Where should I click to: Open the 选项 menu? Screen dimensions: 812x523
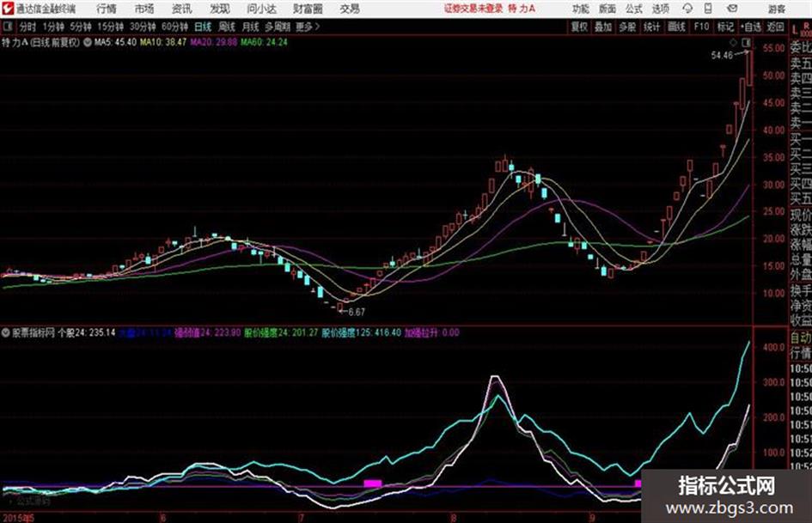660,9
